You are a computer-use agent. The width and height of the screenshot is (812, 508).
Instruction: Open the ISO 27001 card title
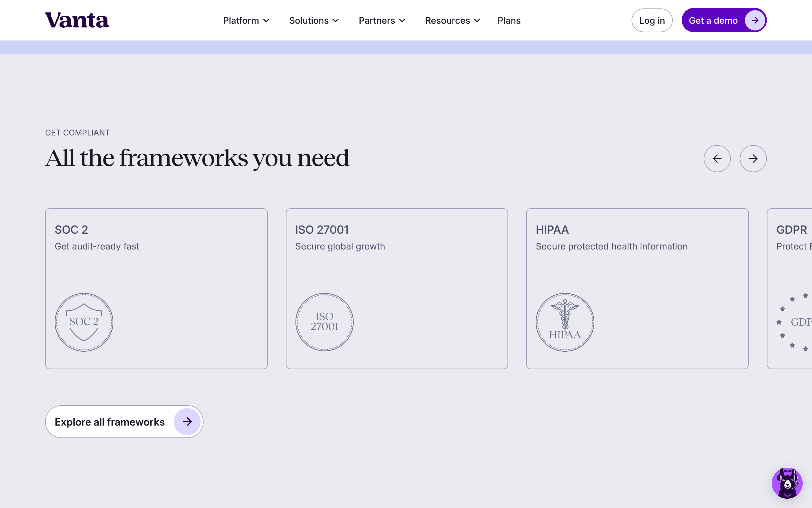pos(322,230)
